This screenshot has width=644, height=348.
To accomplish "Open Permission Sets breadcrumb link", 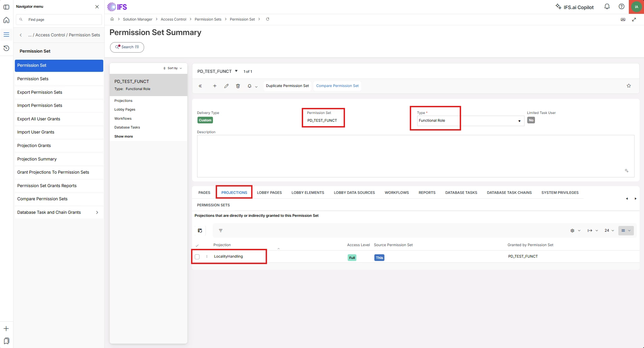I will pyautogui.click(x=208, y=19).
